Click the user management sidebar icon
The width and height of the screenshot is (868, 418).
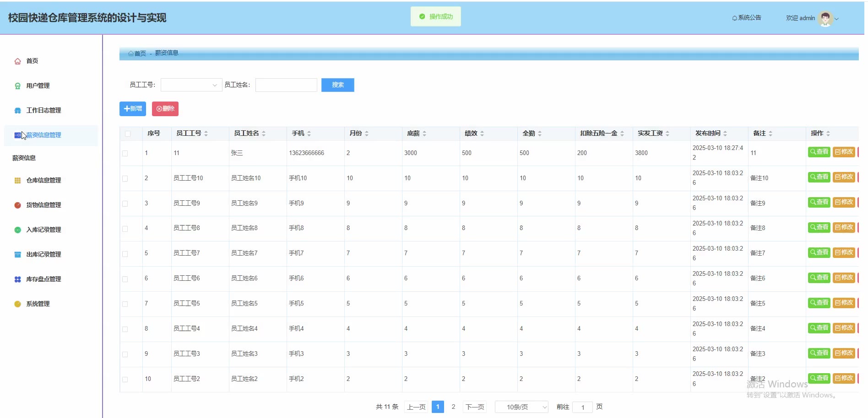17,86
